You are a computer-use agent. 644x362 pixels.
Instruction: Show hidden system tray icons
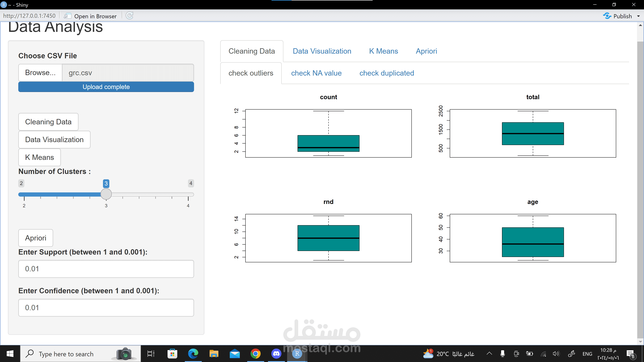click(489, 353)
